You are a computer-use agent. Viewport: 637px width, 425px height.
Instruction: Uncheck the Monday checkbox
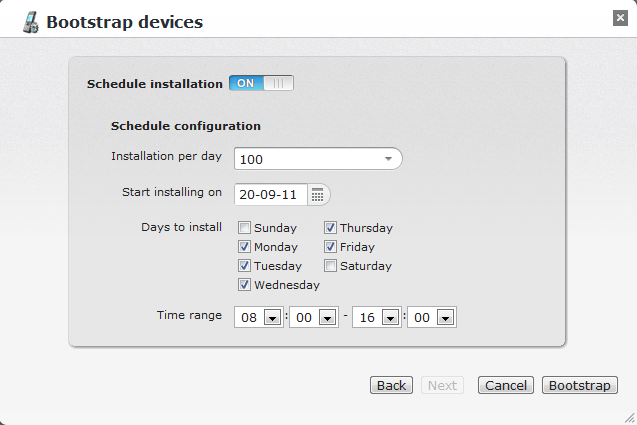[x=245, y=247]
